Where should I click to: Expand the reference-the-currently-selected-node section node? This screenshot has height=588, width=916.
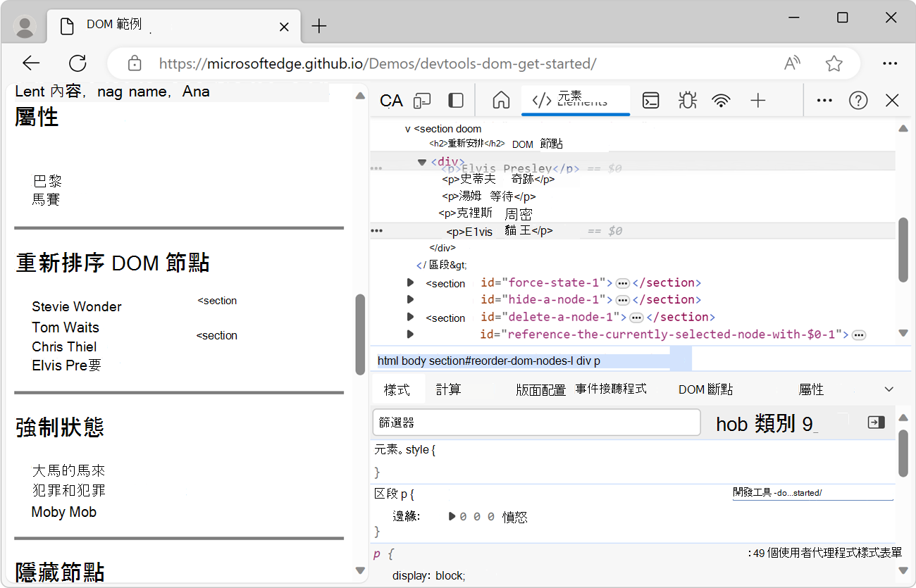pyautogui.click(x=410, y=334)
